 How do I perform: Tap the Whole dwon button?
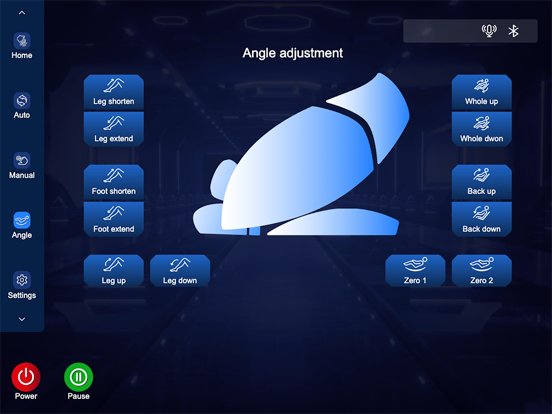click(x=482, y=129)
